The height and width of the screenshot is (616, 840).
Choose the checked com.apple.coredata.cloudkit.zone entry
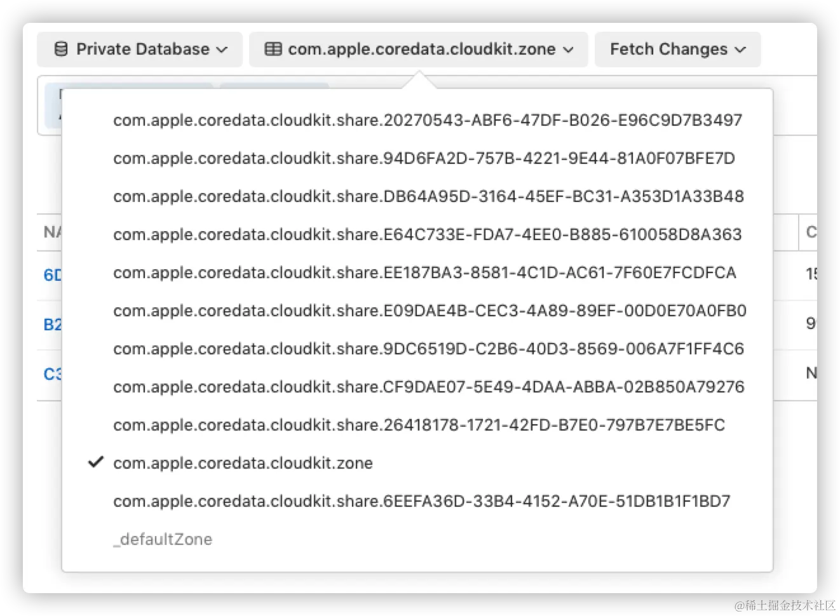[243, 463]
